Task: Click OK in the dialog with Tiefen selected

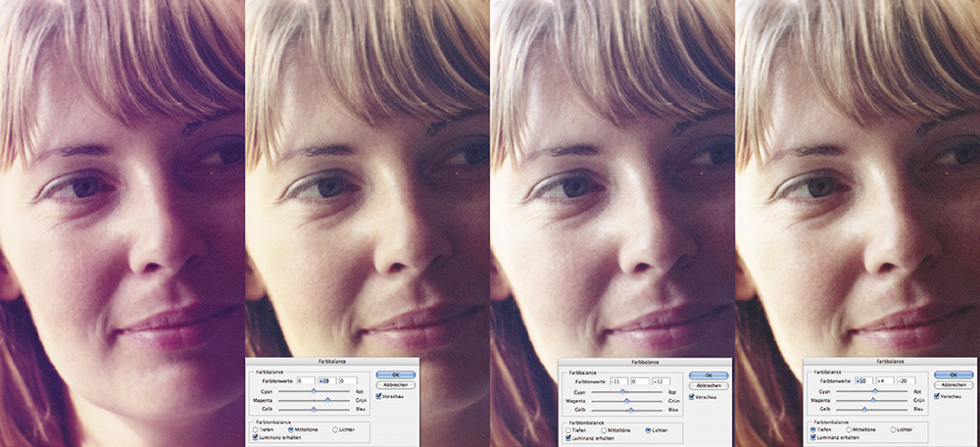Action: [954, 375]
